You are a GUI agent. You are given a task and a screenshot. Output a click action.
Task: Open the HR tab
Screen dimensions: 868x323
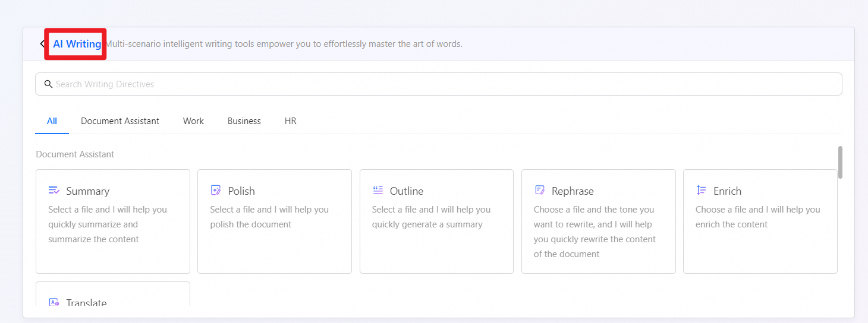[290, 121]
